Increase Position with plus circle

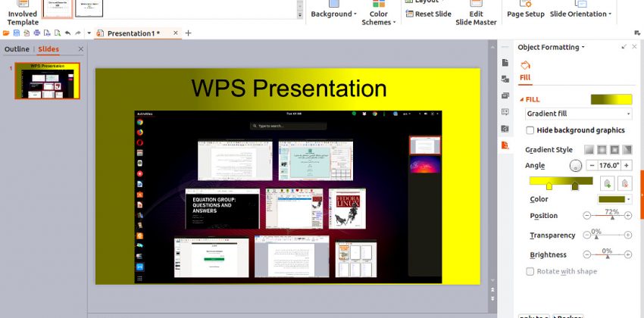pos(628,216)
